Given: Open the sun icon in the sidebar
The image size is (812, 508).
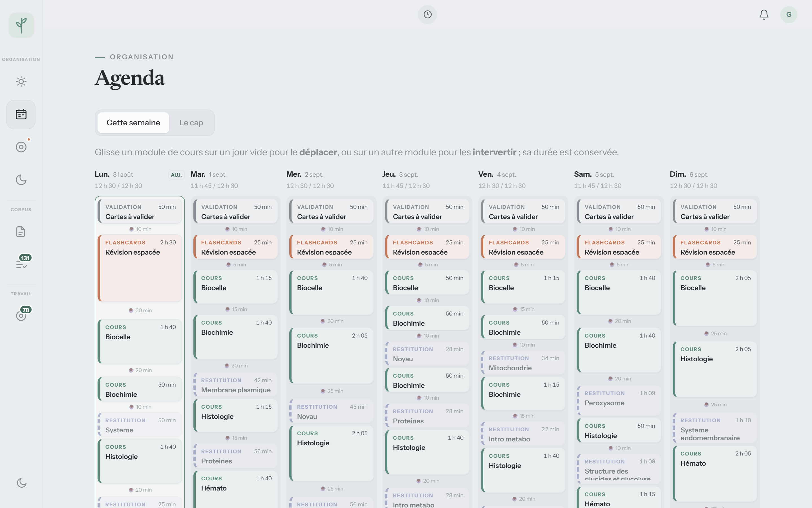Looking at the screenshot, I should coord(21,82).
